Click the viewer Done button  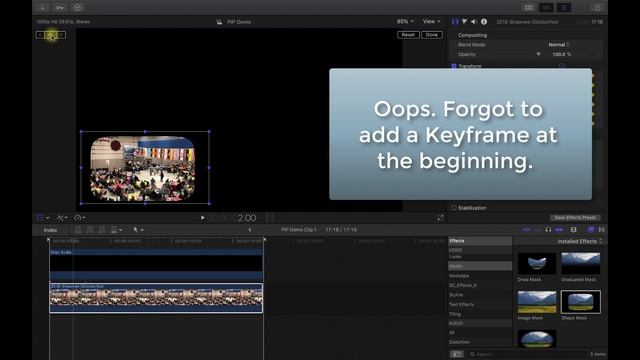coord(432,35)
